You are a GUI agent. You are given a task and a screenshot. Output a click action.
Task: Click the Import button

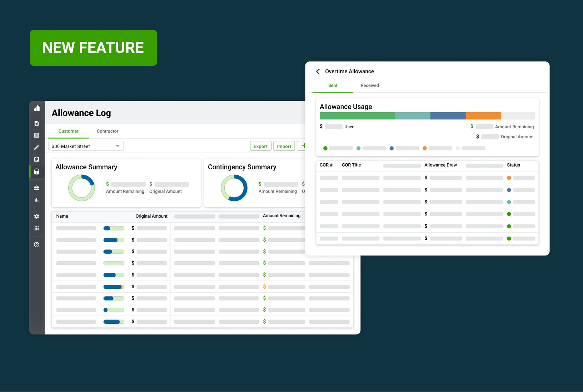(x=284, y=146)
